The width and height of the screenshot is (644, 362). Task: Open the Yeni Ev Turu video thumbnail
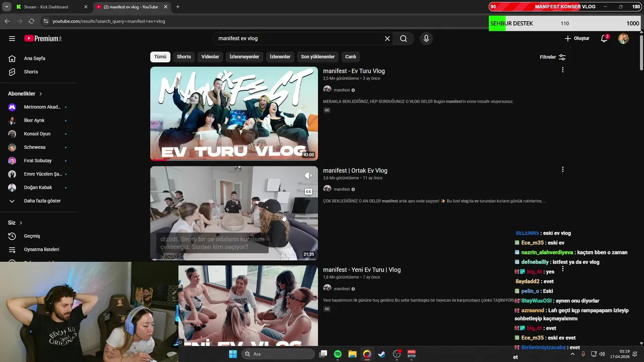(248, 306)
